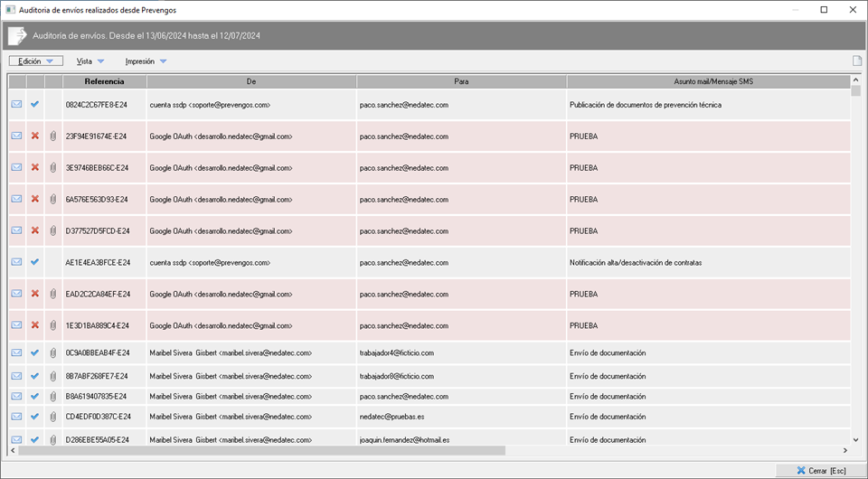The width and height of the screenshot is (868, 479).
Task: Click red X status icon for 23F94E91674E-E24
Action: [35, 136]
